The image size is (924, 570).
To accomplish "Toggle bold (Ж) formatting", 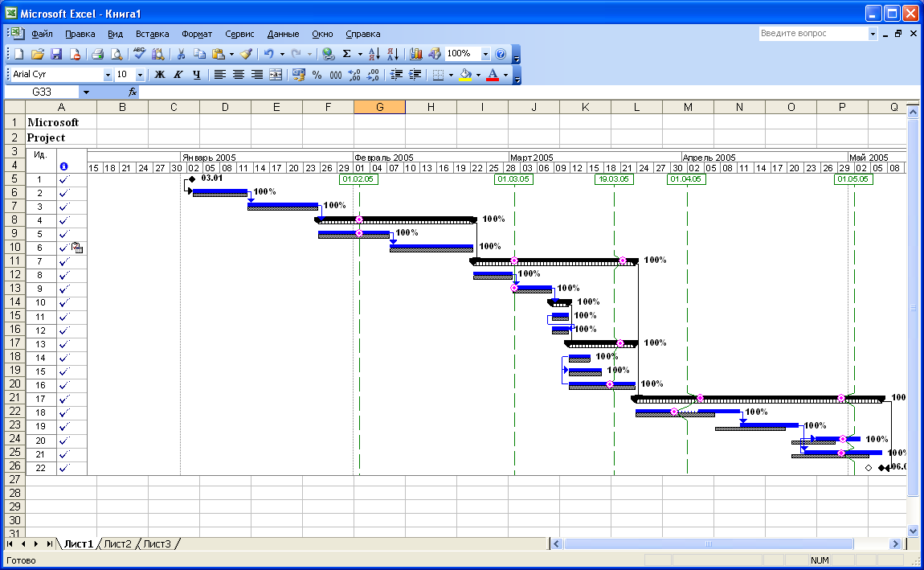I will click(160, 75).
